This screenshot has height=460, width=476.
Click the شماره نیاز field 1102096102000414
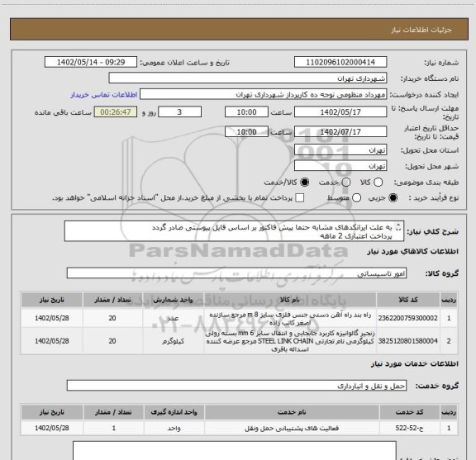click(340, 62)
